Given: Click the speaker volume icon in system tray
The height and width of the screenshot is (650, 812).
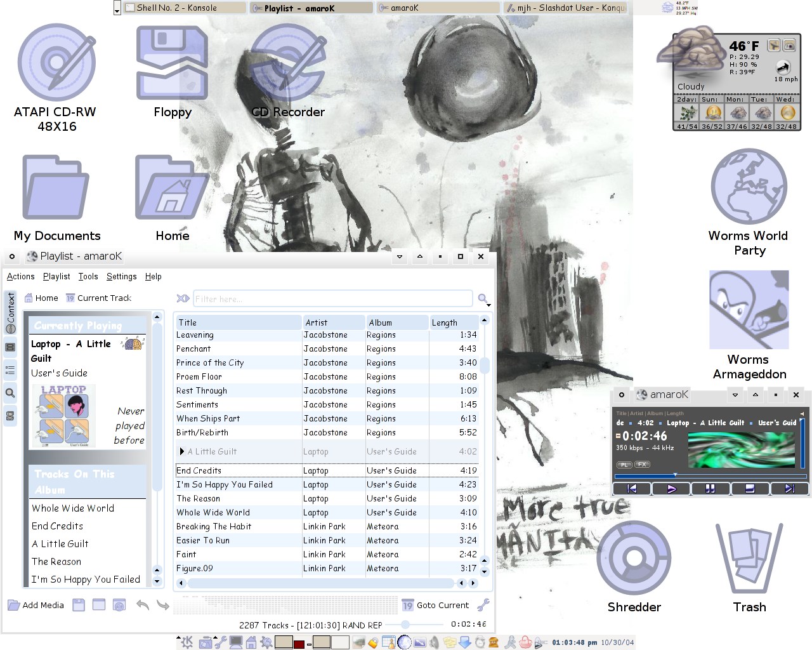Looking at the screenshot, I should [x=434, y=642].
